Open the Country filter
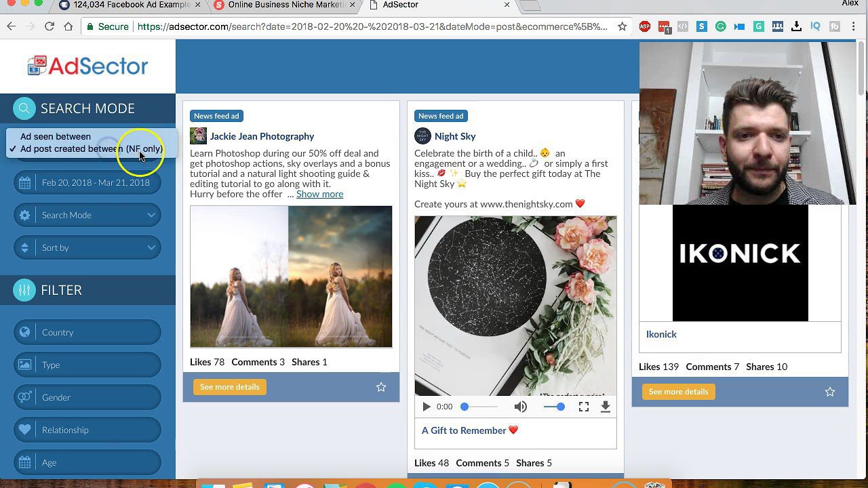The height and width of the screenshot is (488, 868). (x=87, y=332)
